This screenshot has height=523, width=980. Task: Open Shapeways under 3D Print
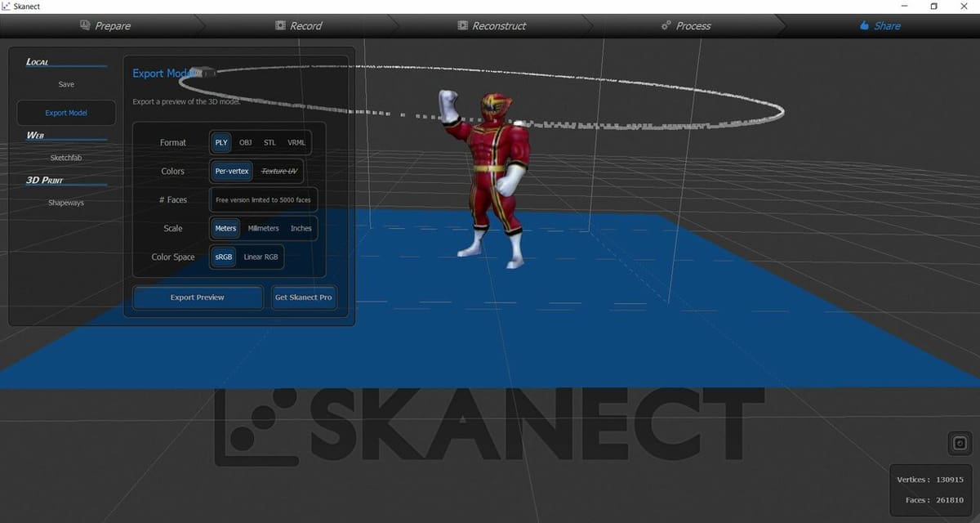(66, 203)
